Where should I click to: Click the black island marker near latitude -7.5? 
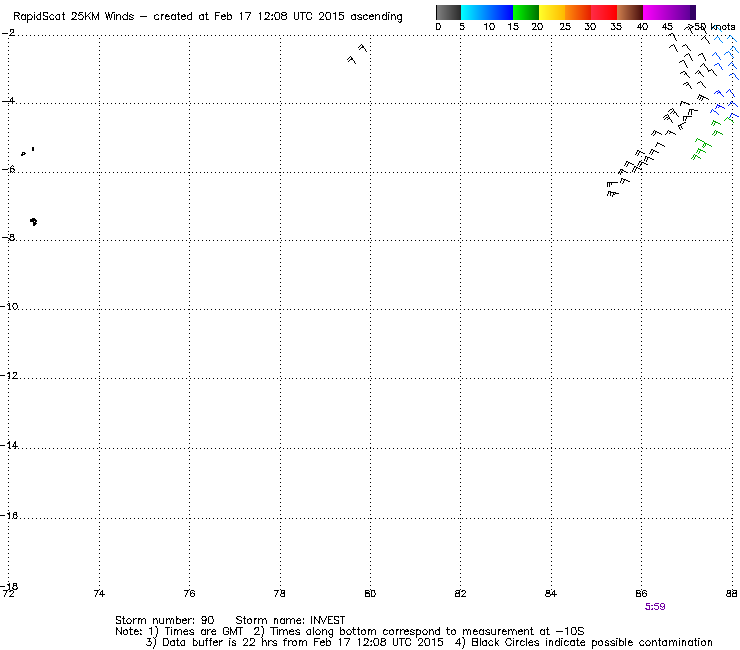(x=34, y=221)
